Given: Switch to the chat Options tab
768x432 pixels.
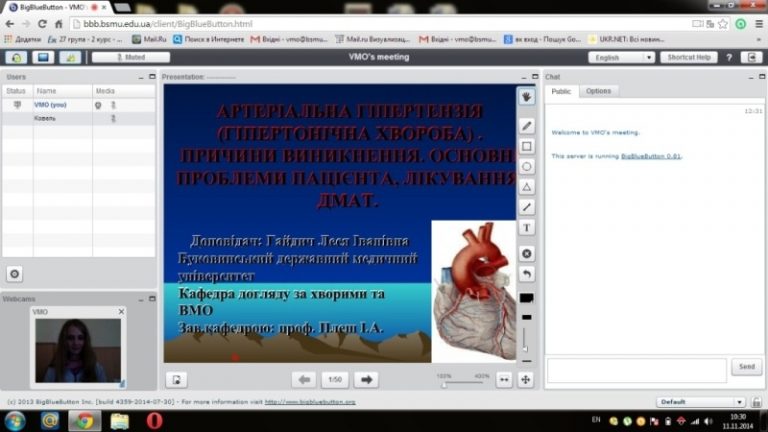Looking at the screenshot, I should tap(598, 91).
